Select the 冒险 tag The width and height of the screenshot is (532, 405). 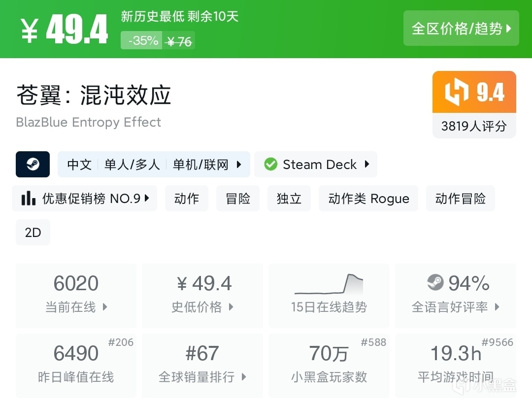pos(238,198)
